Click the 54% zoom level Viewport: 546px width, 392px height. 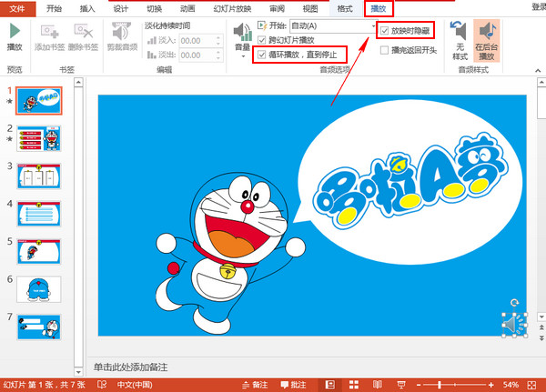click(x=511, y=385)
